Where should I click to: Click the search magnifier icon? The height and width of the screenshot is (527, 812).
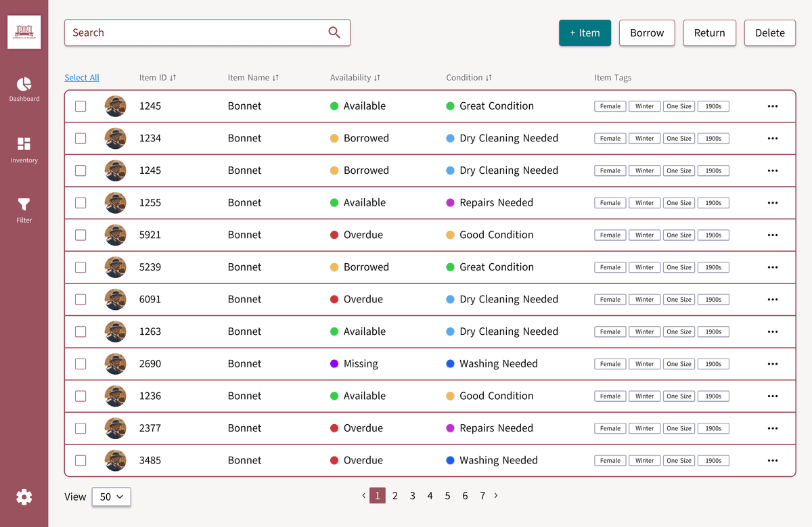coord(334,32)
